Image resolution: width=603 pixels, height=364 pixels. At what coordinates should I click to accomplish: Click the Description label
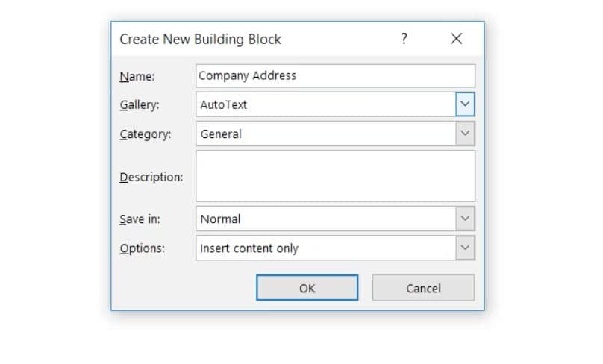[x=151, y=177]
